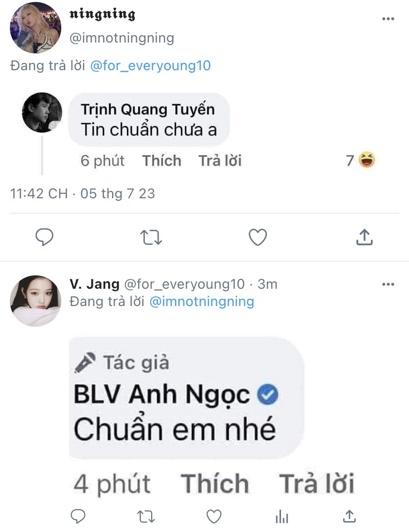Open ningning's profile picture

click(36, 28)
